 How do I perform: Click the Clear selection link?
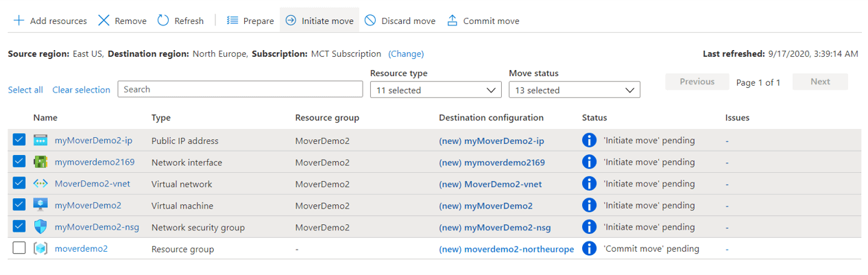81,90
